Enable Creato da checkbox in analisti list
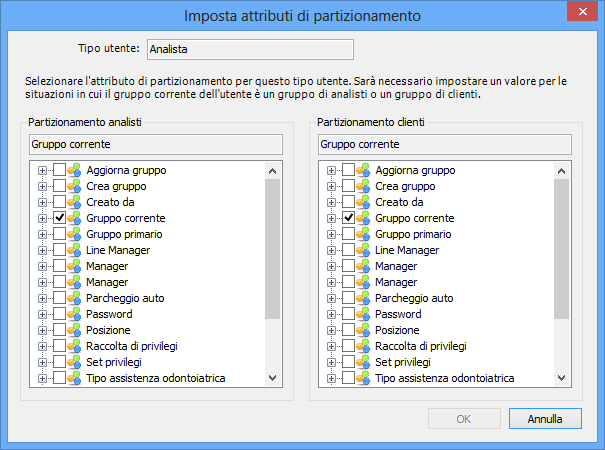This screenshot has width=605, height=450. coord(59,202)
